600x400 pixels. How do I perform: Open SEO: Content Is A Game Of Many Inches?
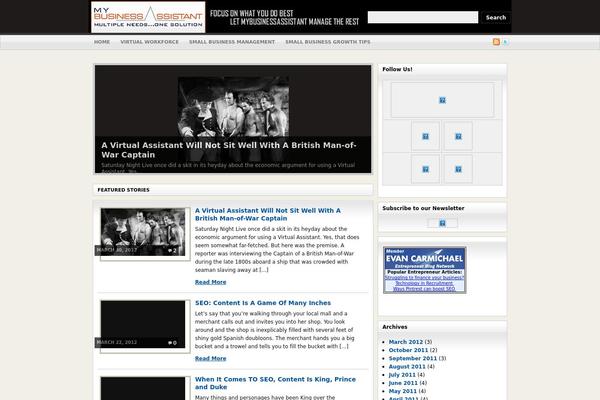[x=263, y=303]
